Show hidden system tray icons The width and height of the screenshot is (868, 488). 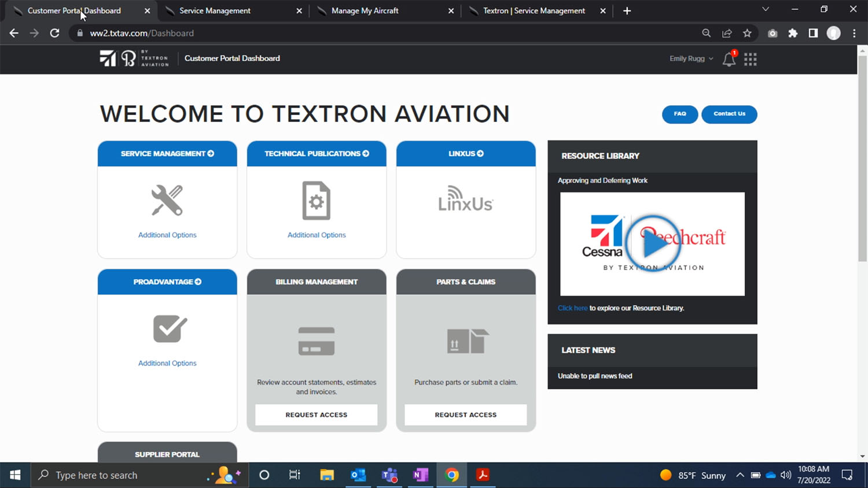coord(740,475)
